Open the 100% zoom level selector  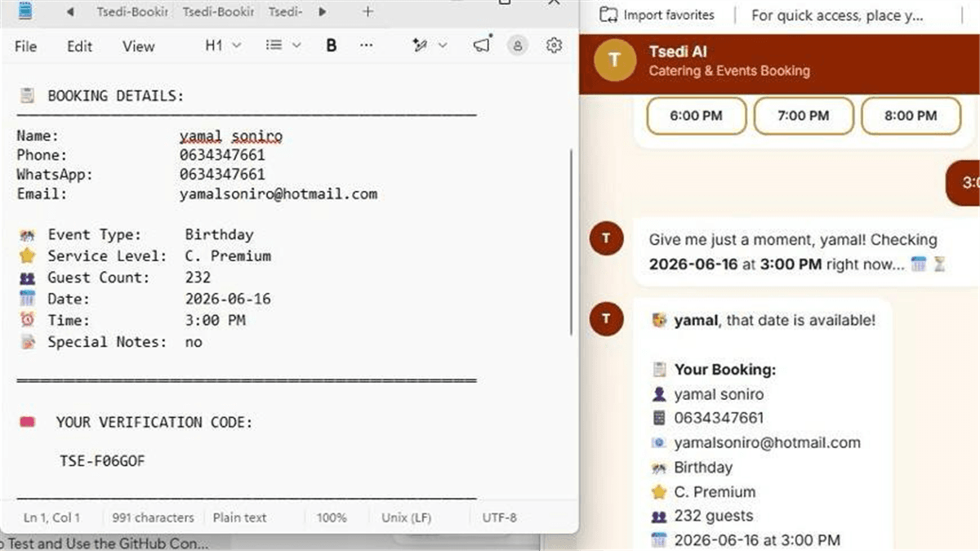(x=332, y=518)
